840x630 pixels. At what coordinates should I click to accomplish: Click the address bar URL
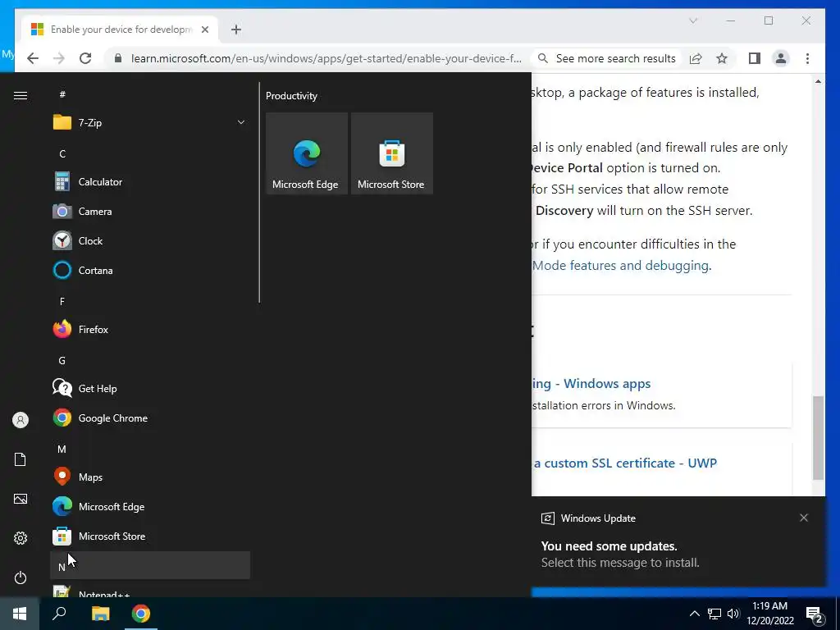(326, 58)
